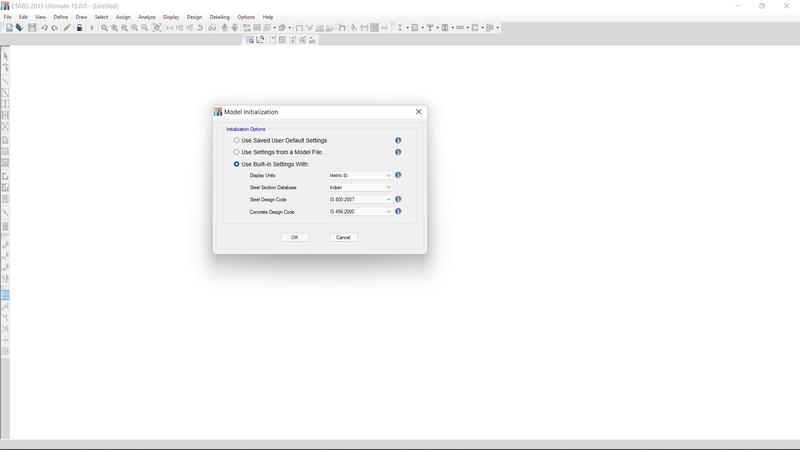Click the checkmark Set Display Options icon
This screenshot has height=450, width=800.
click(x=257, y=28)
